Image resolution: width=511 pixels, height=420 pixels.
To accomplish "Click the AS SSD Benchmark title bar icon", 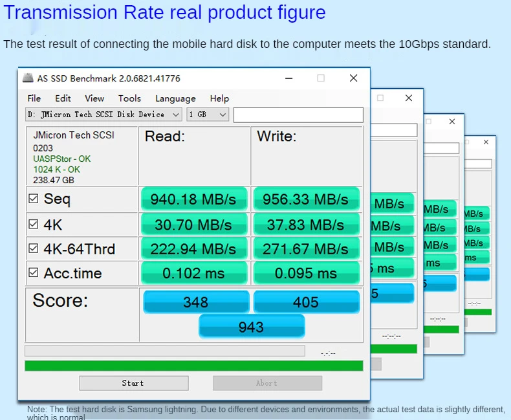I will pos(28,78).
